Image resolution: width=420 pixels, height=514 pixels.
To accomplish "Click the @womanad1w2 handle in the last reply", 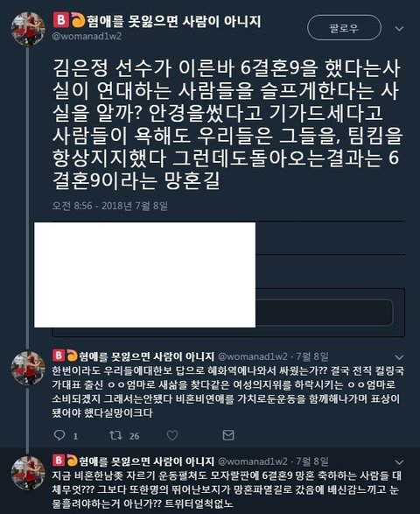I will click(x=253, y=461).
